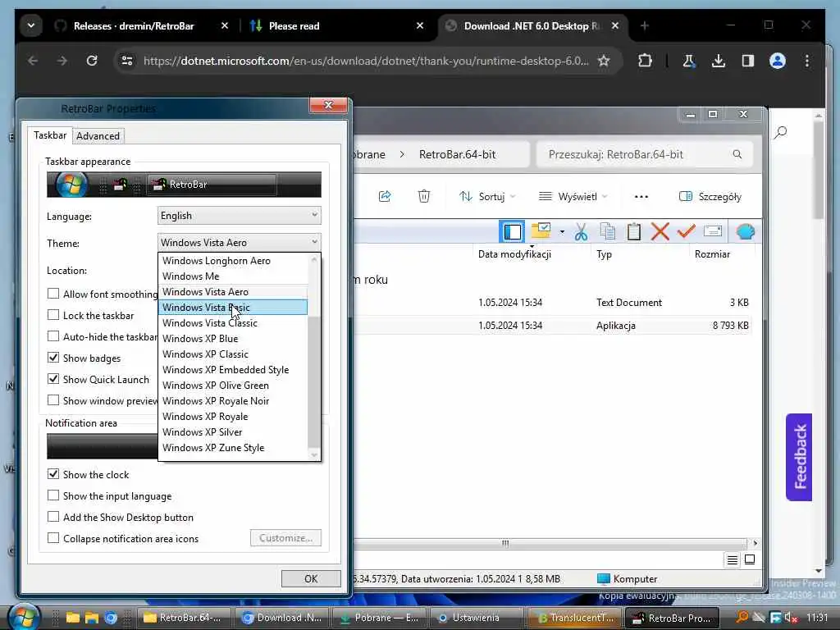Choose Windows XP Zune Style theme

[x=233, y=448]
